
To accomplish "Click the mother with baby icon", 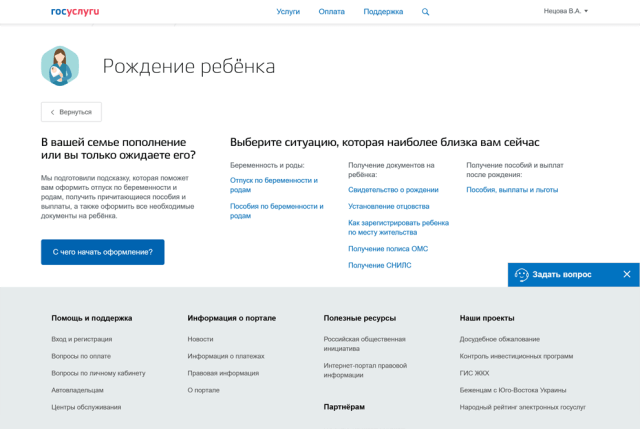I will pos(60,66).
